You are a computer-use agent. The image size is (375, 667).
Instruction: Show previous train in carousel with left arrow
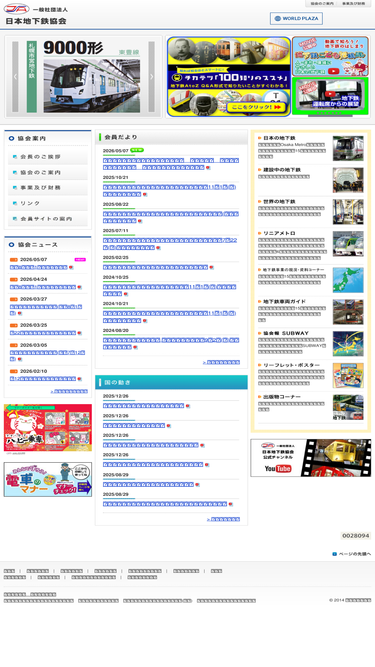(x=15, y=77)
